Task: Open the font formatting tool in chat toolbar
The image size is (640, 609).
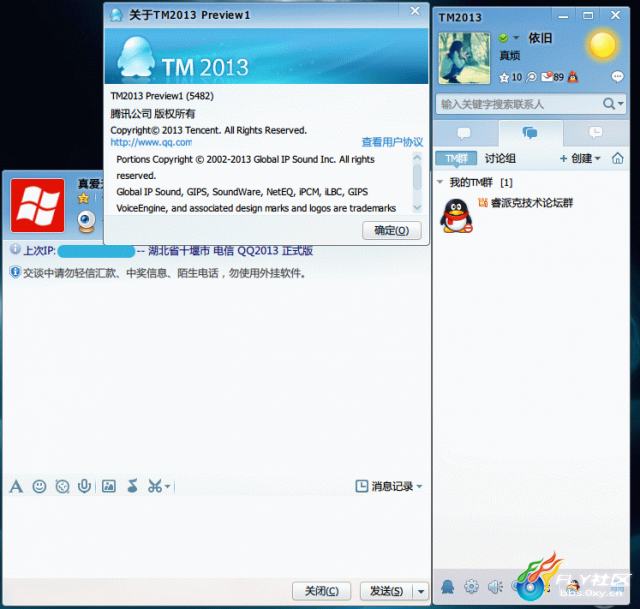Action: (16, 486)
